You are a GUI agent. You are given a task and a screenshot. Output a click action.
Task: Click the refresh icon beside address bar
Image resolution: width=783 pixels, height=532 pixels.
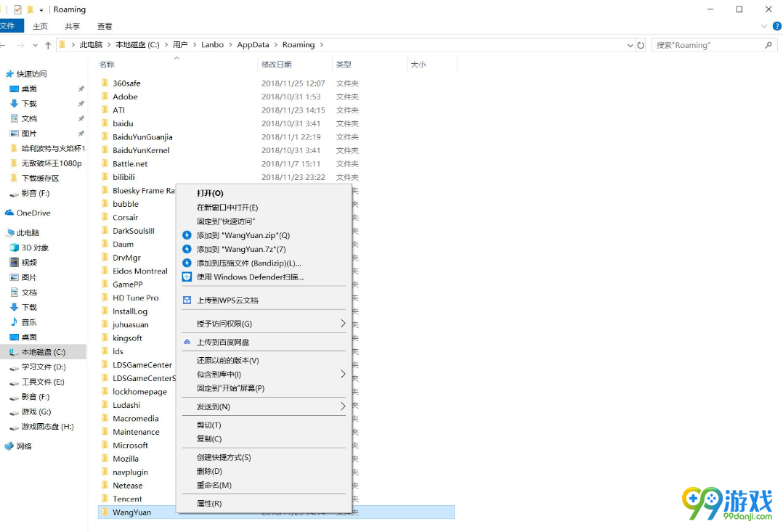641,45
